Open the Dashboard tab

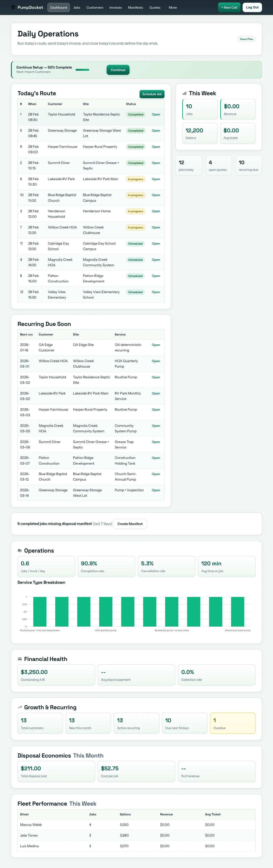[x=58, y=8]
